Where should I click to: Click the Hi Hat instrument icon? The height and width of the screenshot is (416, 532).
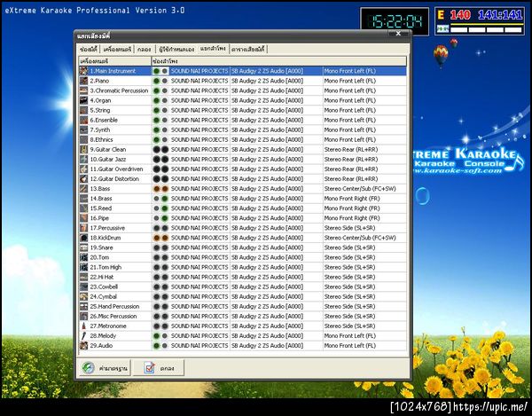[83, 277]
